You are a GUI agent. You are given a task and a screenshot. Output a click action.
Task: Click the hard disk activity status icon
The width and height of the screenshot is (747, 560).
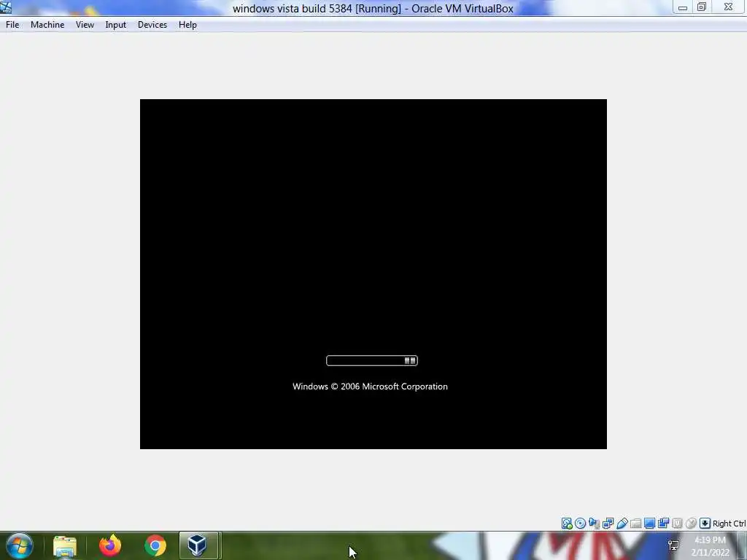(x=566, y=524)
